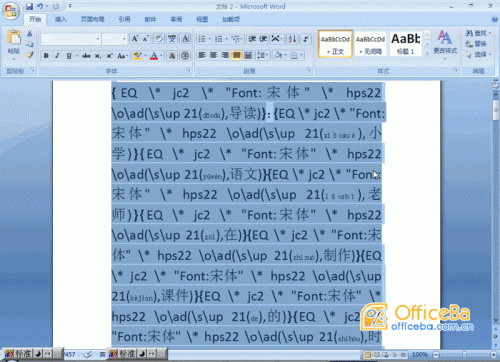The image size is (500, 362).
Task: Open the Customize Quick Access Toolbar arrow
Action: tap(70, 6)
